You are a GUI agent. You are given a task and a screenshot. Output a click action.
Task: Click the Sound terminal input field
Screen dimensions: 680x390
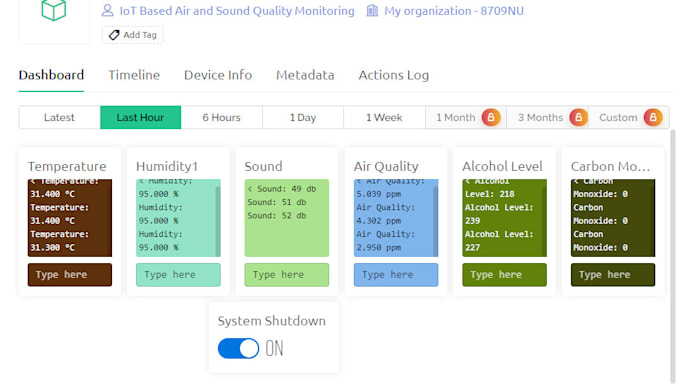coord(287,275)
